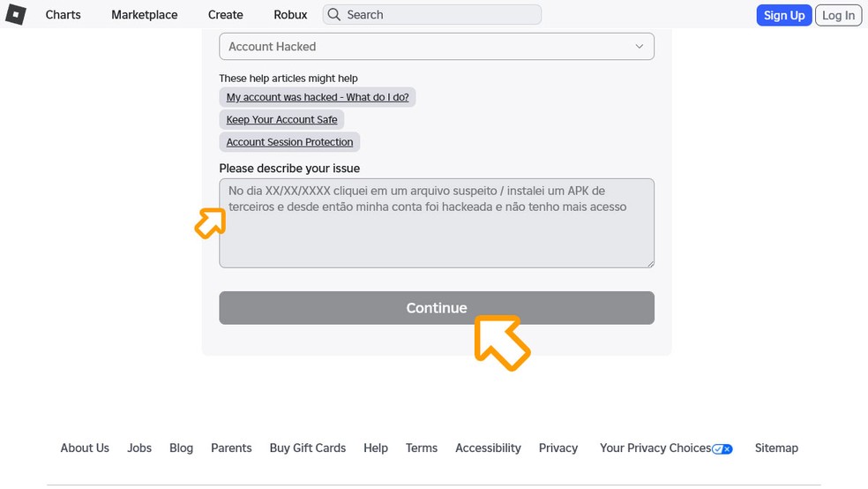The height and width of the screenshot is (489, 868).
Task: Open 'Account Session Protection' article
Action: (x=289, y=142)
